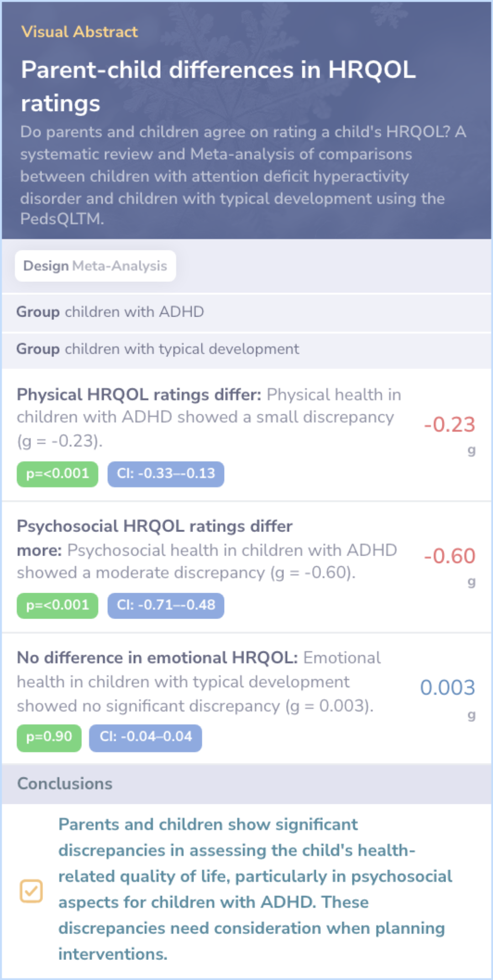Click the CI: -0.33–-0.13 badge

[166, 474]
